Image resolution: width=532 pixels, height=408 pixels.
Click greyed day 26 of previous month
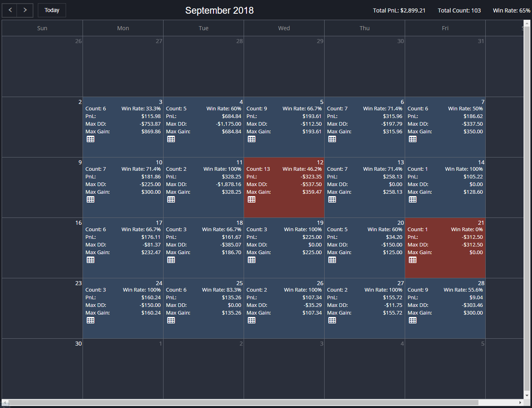pos(79,41)
